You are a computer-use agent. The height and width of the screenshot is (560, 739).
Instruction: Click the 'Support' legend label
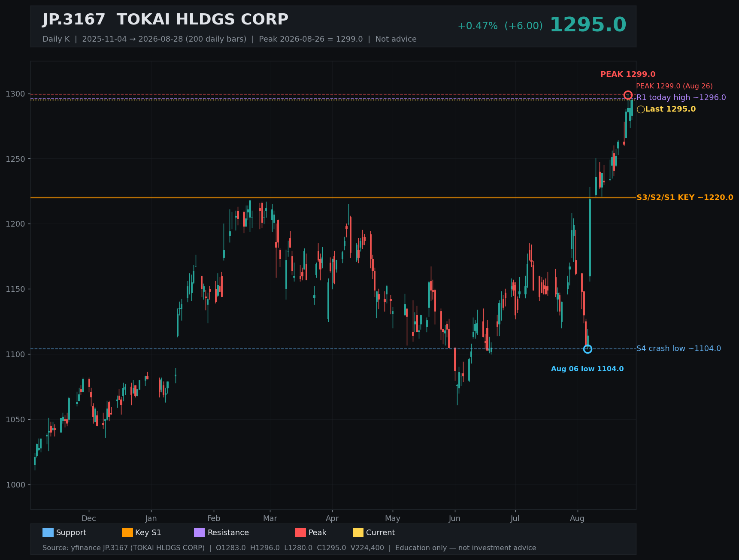71,533
